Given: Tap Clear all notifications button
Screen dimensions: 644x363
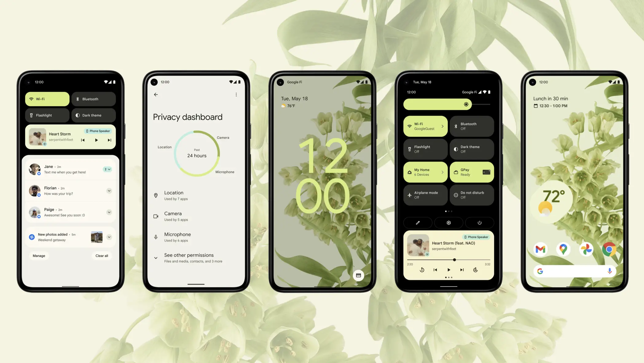Looking at the screenshot, I should [101, 256].
